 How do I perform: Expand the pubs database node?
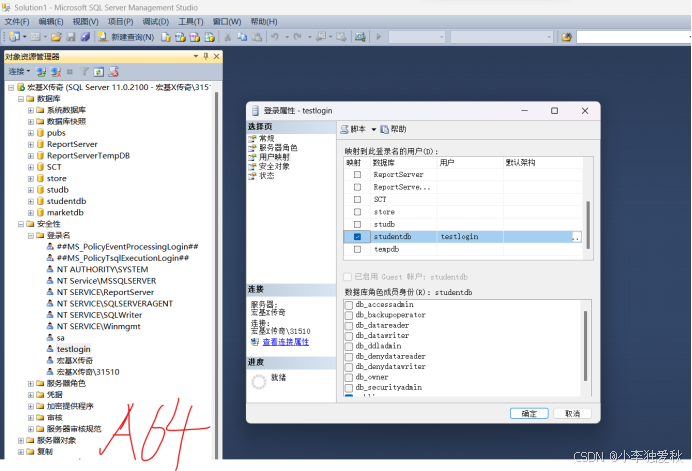coord(30,133)
